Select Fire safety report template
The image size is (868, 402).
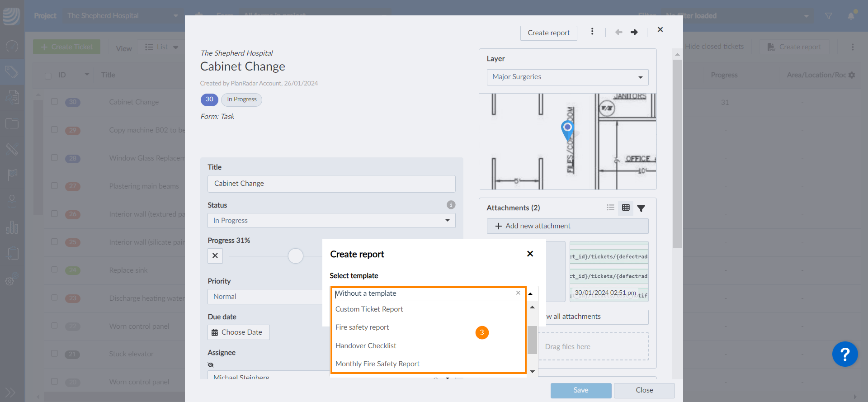[362, 327]
